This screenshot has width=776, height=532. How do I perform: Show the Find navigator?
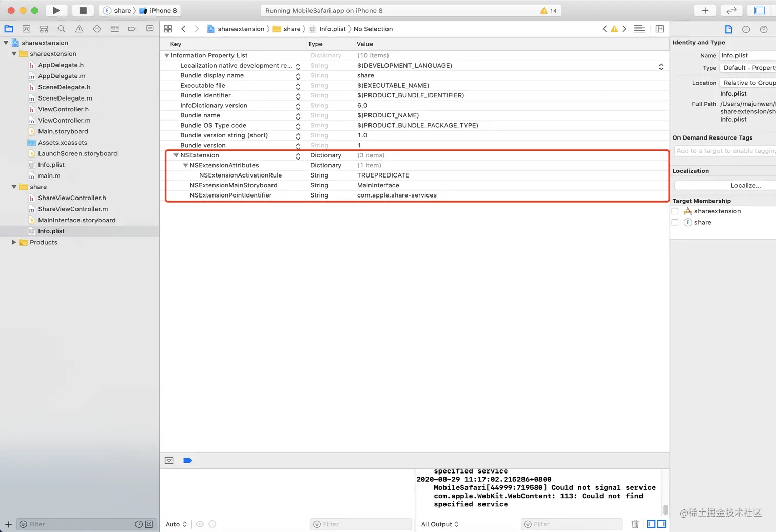click(62, 29)
